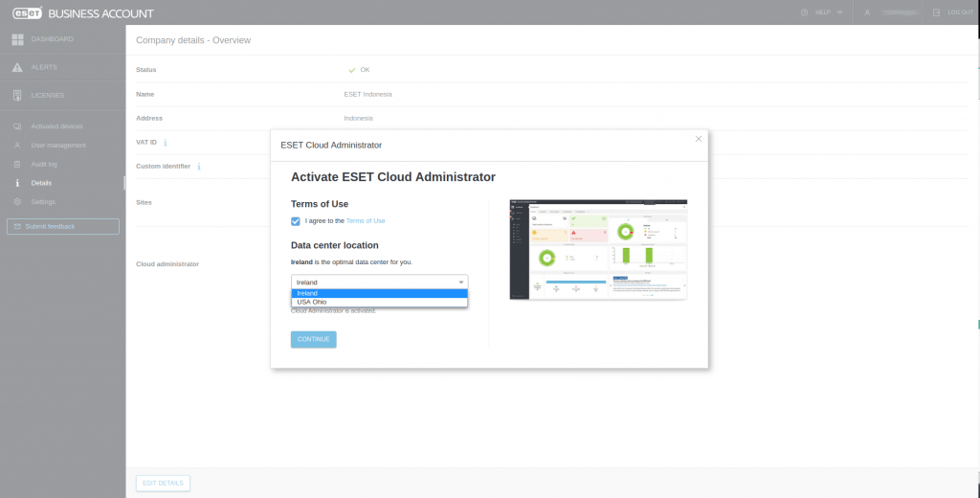This screenshot has height=498, width=980.
Task: Expand the Help menu arrow
Action: coord(839,12)
